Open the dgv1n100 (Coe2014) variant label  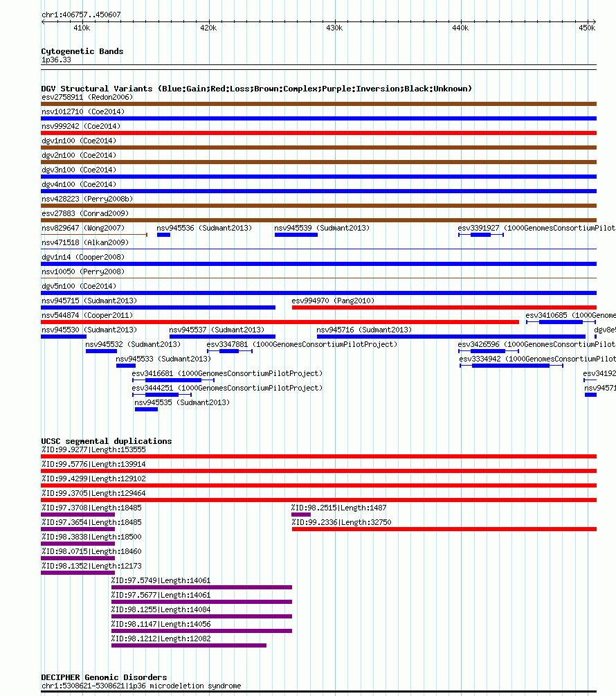79,141
